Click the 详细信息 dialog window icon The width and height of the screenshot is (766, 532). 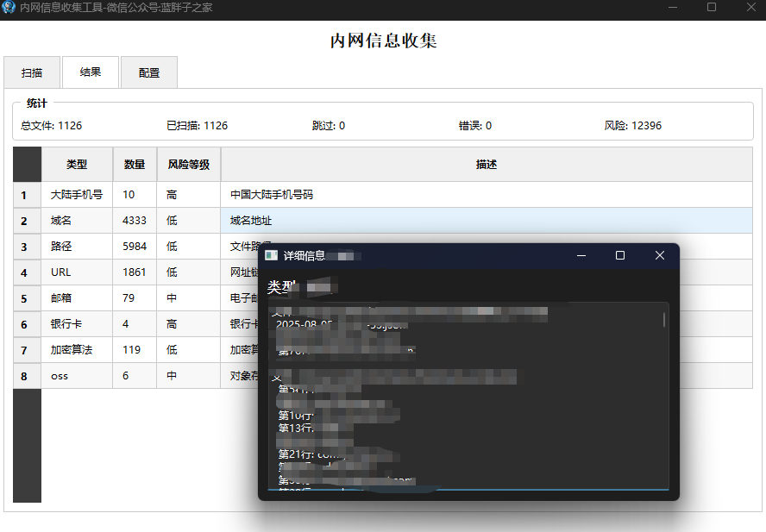click(271, 255)
